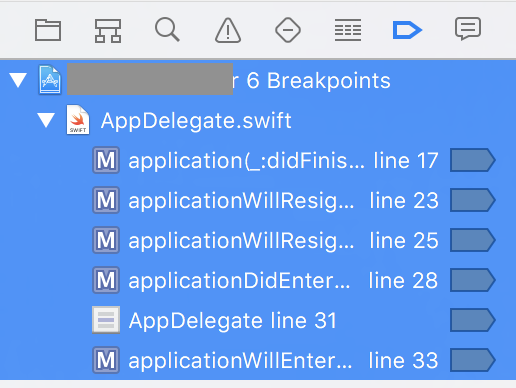Select the application(_:didFinis... row
The image size is (516, 388).
coord(258,160)
